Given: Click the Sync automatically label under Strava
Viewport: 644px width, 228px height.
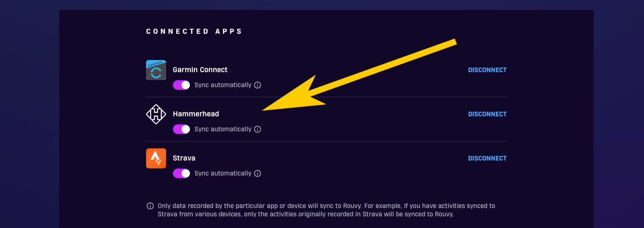Looking at the screenshot, I should [x=223, y=173].
